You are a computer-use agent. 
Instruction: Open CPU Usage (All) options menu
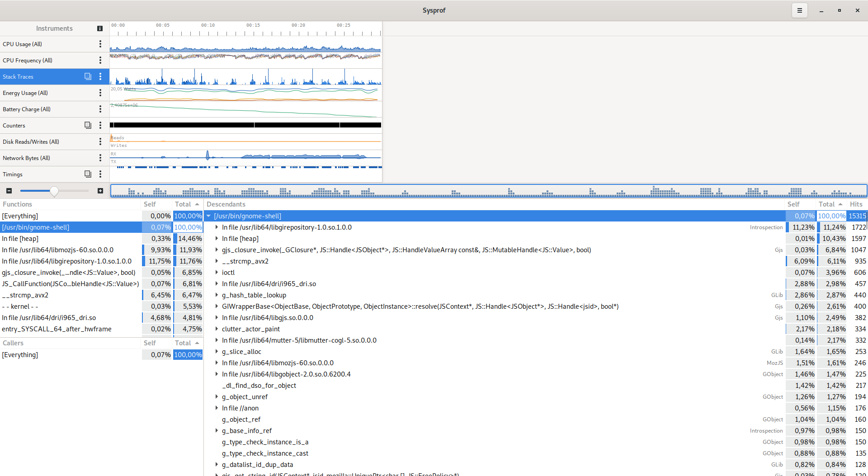coord(100,44)
